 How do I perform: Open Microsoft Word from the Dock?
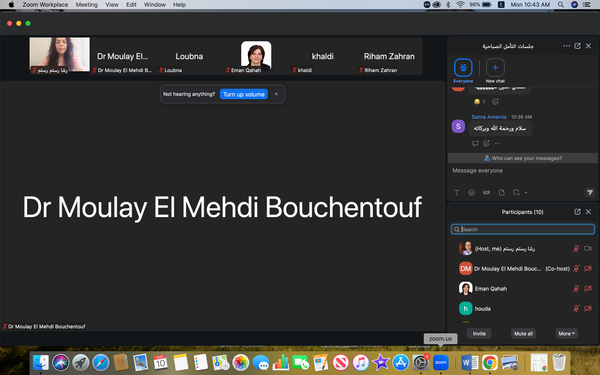click(469, 362)
